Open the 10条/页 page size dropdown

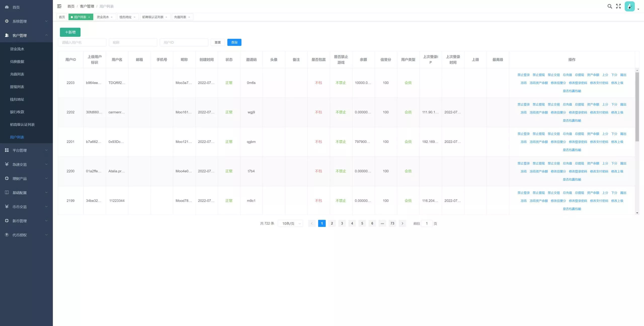(290, 224)
